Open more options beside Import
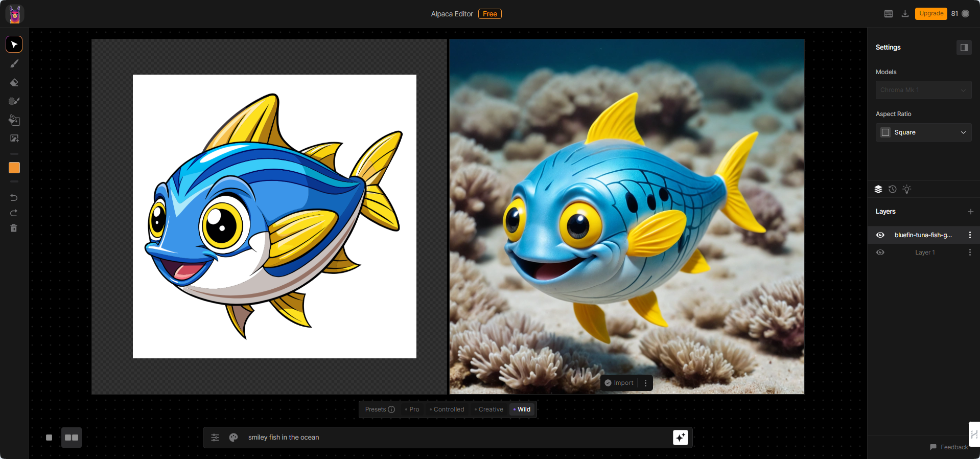The width and height of the screenshot is (980, 459). [x=645, y=383]
